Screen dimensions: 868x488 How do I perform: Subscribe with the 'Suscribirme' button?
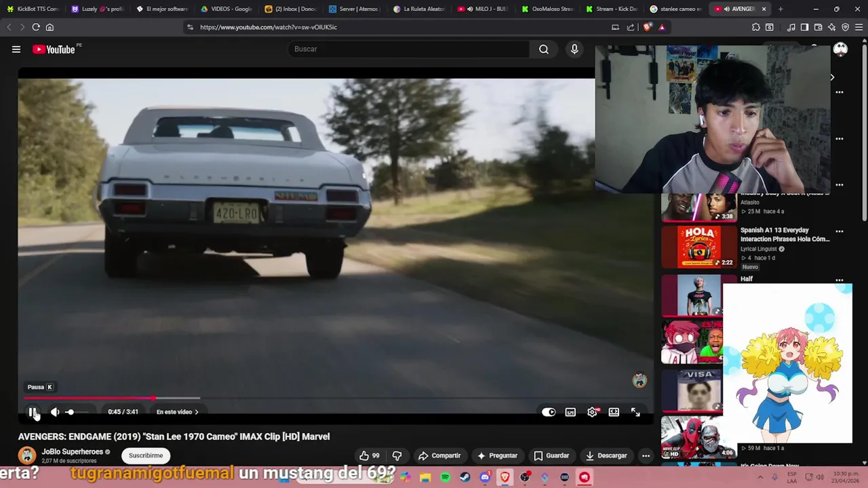pos(146,455)
